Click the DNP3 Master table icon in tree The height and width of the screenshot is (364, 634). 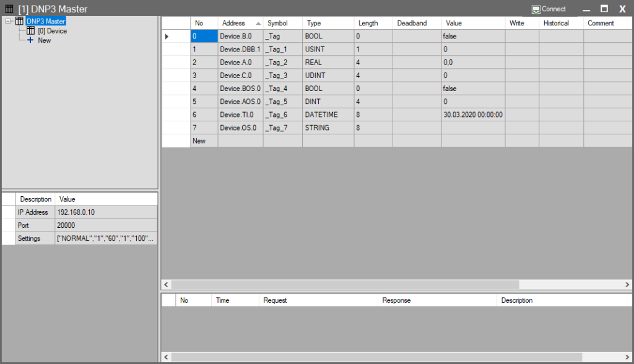click(19, 21)
